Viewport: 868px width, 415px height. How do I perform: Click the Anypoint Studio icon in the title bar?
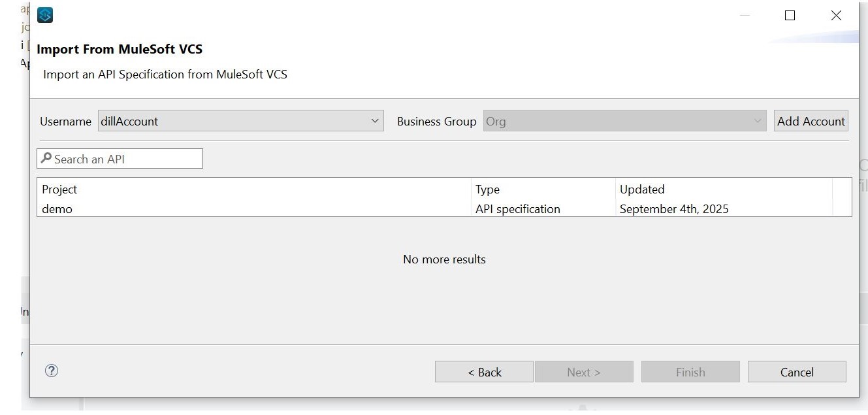click(x=44, y=14)
